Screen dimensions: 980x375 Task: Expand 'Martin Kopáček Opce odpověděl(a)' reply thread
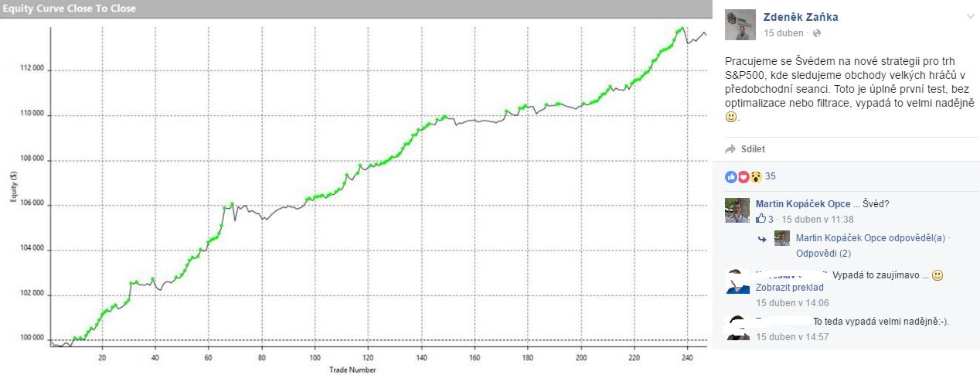coord(870,238)
